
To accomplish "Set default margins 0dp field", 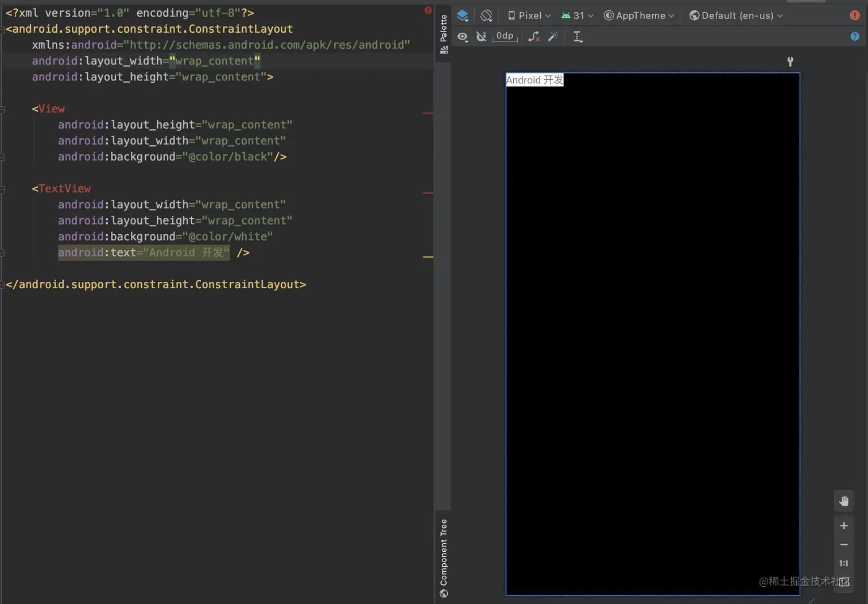I will coord(505,36).
